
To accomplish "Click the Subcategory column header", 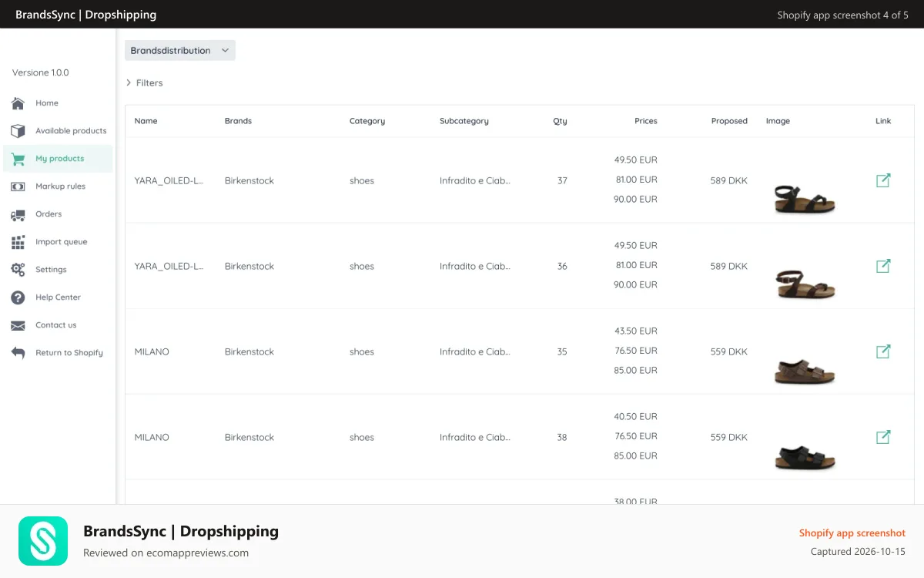I will [x=464, y=121].
